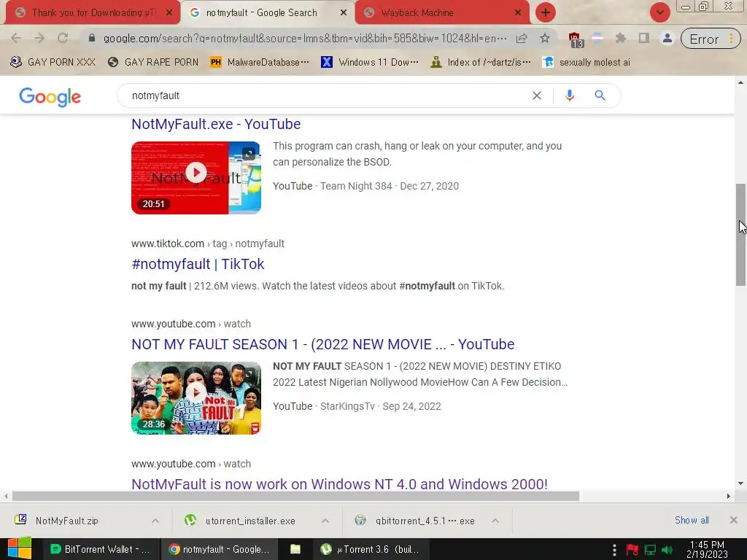Click Show all downloads
Screen dimensions: 747x560
(692, 521)
